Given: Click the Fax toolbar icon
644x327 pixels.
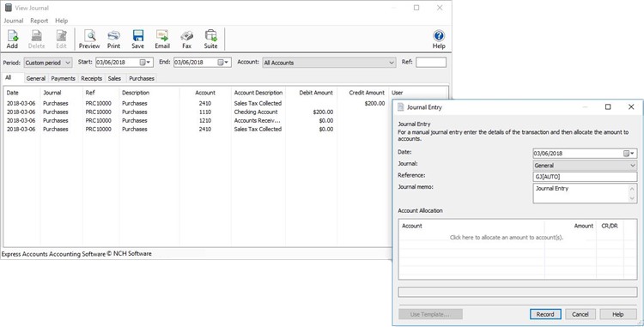Looking at the screenshot, I should coord(187,39).
